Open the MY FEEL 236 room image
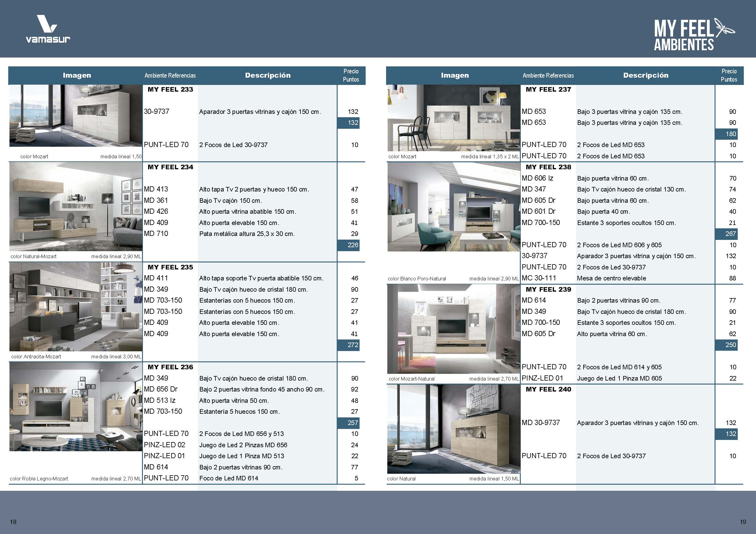756x534 pixels. pos(76,407)
